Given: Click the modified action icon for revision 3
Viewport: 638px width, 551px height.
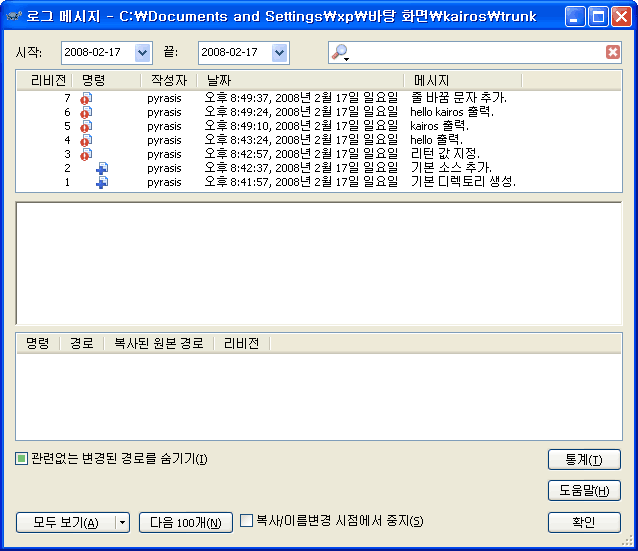Looking at the screenshot, I should (x=86, y=154).
